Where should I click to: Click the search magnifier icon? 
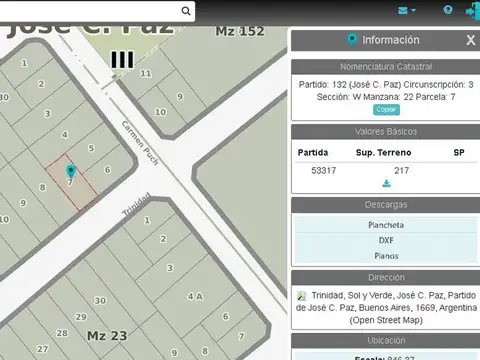186,11
